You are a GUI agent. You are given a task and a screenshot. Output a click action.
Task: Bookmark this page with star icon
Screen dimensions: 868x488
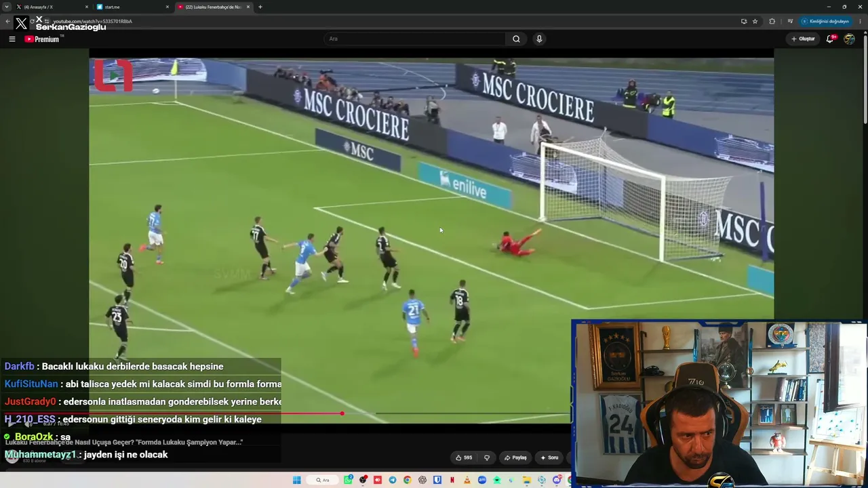[755, 21]
